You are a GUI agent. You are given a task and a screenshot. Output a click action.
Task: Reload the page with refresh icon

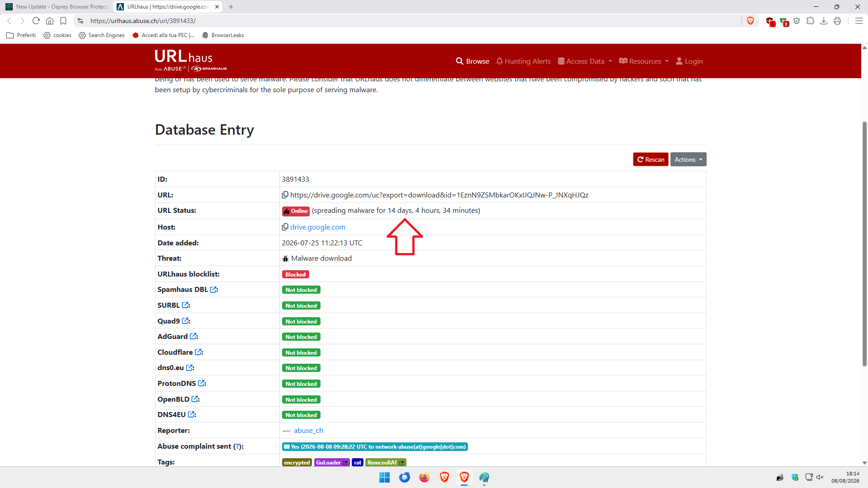(x=36, y=21)
